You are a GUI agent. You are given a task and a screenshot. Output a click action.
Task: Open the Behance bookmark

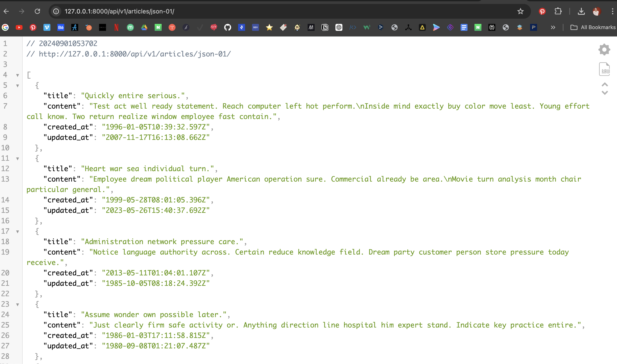click(x=61, y=27)
